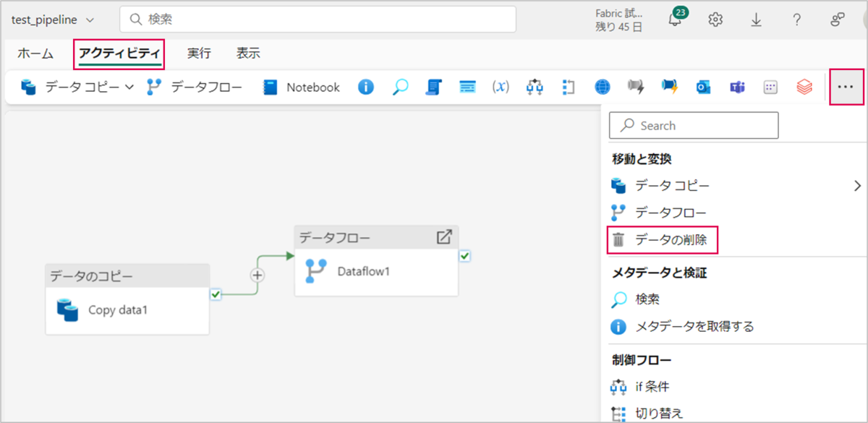Image resolution: width=868 pixels, height=423 pixels.
Task: Open the help question mark icon
Action: (x=796, y=20)
